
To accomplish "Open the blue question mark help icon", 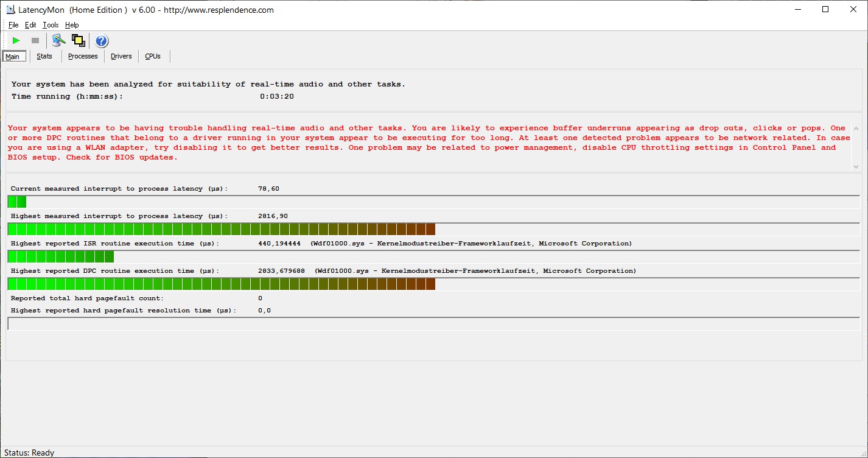I will pos(102,41).
